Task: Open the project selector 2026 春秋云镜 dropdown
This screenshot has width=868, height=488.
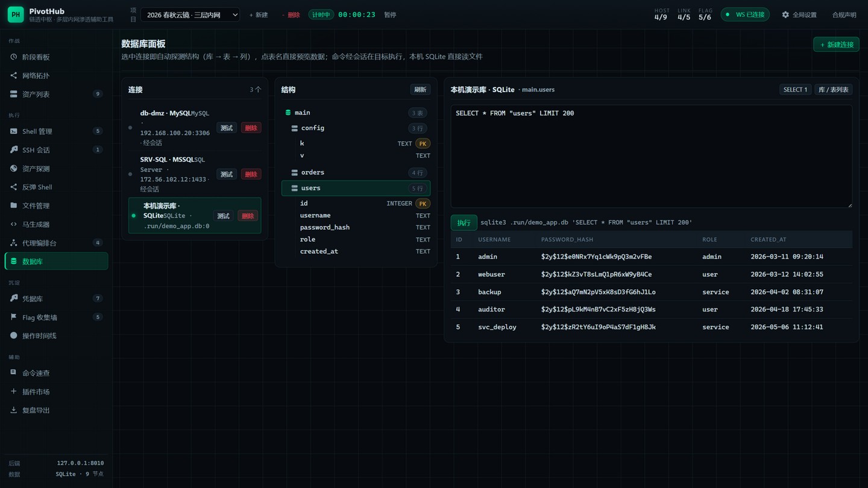Action: point(190,15)
